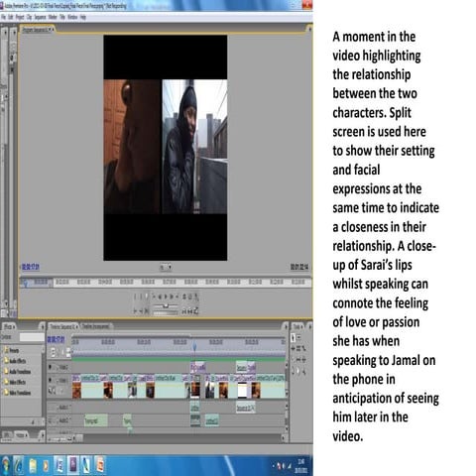The height and width of the screenshot is (476, 476).
Task: Click the Program monitor current timecode
Action: 31,267
